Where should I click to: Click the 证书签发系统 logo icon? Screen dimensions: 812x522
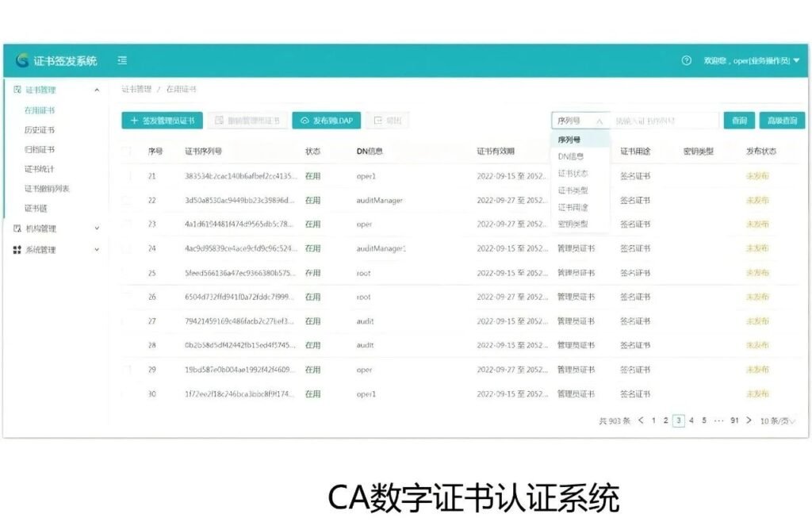pos(22,61)
